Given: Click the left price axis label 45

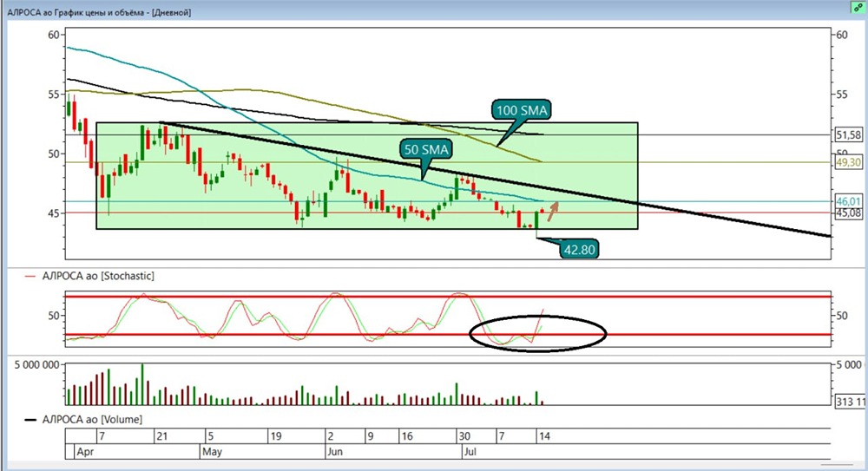Looking at the screenshot, I should [54, 213].
